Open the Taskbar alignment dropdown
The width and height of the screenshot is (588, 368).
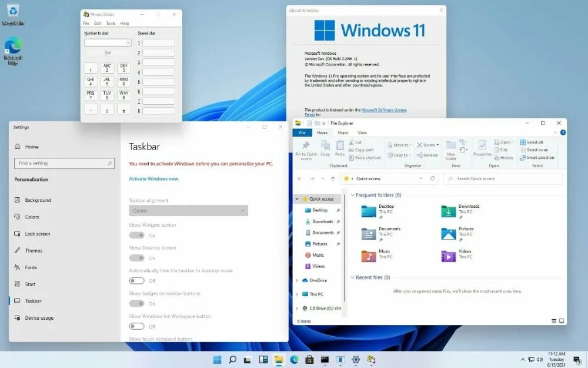point(188,211)
